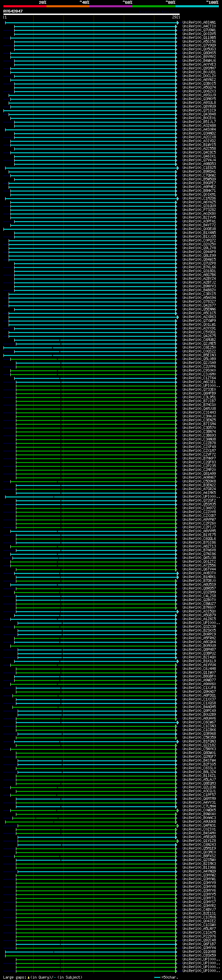The image size is (222, 980).
Task: Click label UniRef100_Q43848
Action: [199, 114]
